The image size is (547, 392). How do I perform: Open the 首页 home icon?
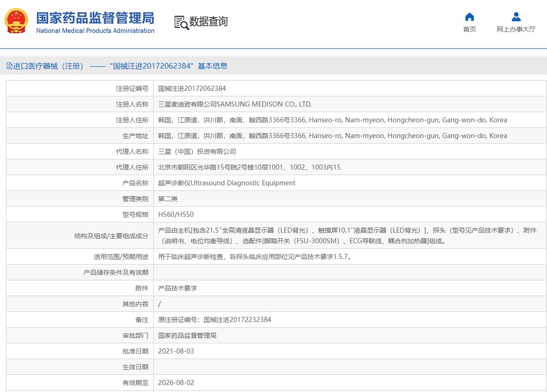[470, 17]
